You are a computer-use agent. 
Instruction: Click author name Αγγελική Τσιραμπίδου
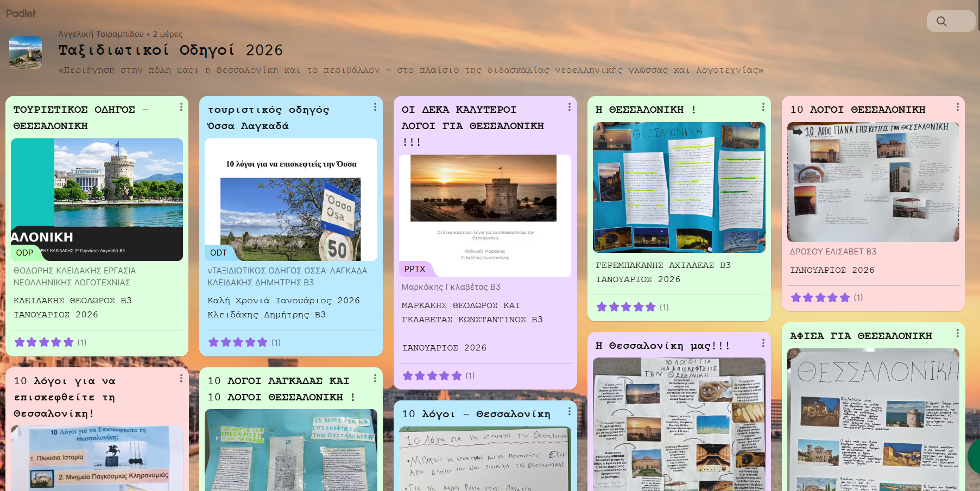(x=100, y=34)
